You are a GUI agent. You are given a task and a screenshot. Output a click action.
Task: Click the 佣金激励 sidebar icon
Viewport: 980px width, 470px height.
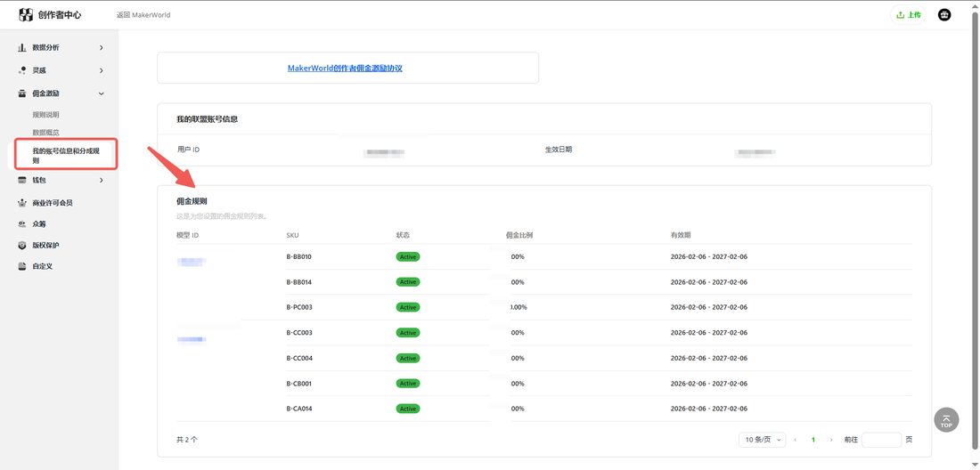[22, 93]
